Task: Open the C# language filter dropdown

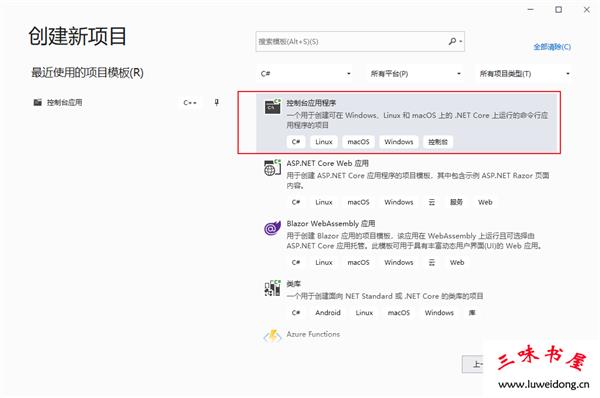Action: pos(305,73)
